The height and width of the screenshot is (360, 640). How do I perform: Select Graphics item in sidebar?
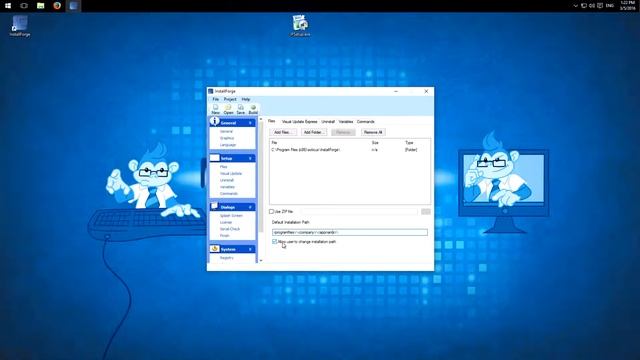coord(227,138)
